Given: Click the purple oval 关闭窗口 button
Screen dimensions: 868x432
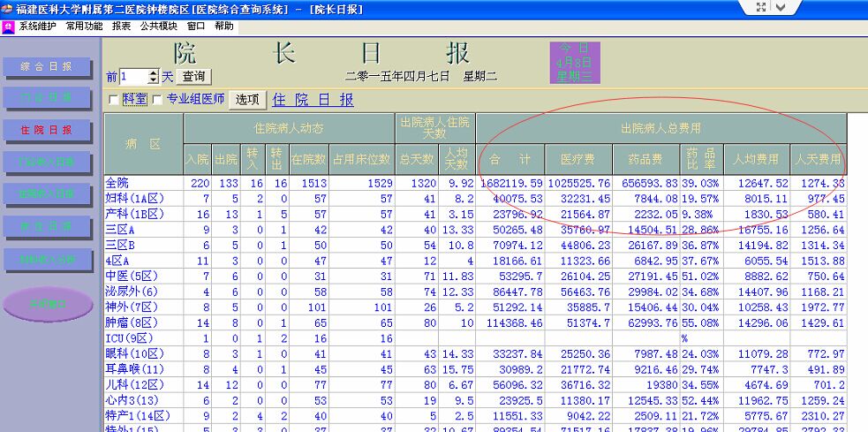Looking at the screenshot, I should (x=48, y=304).
